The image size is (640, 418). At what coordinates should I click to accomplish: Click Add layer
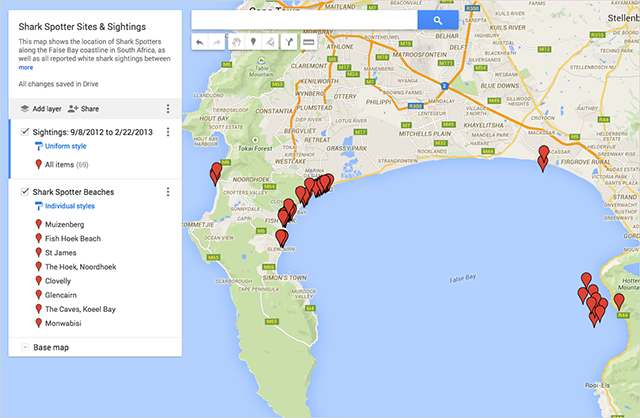pos(41,109)
